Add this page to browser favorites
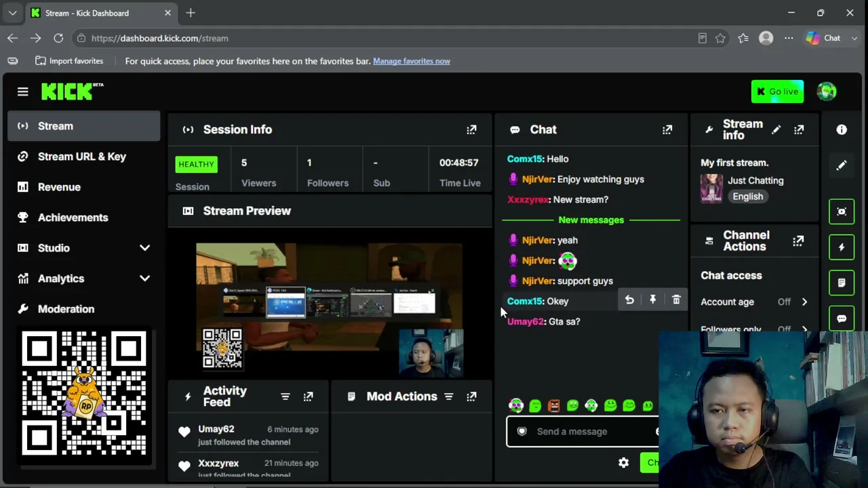Screen dimensions: 868x488 tap(720, 38)
